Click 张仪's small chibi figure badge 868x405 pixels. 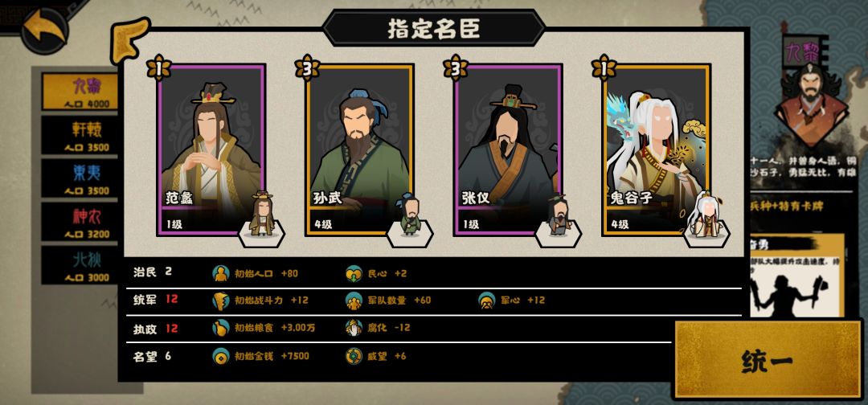point(558,218)
